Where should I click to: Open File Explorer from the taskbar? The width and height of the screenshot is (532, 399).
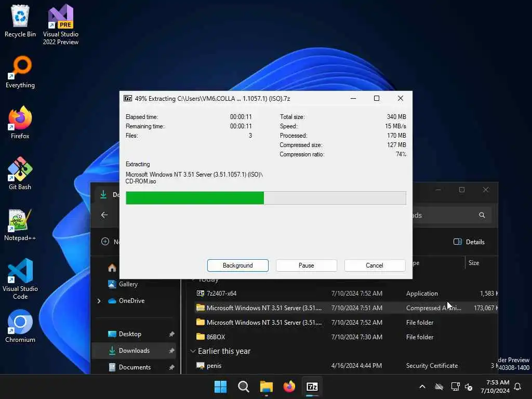(267, 387)
